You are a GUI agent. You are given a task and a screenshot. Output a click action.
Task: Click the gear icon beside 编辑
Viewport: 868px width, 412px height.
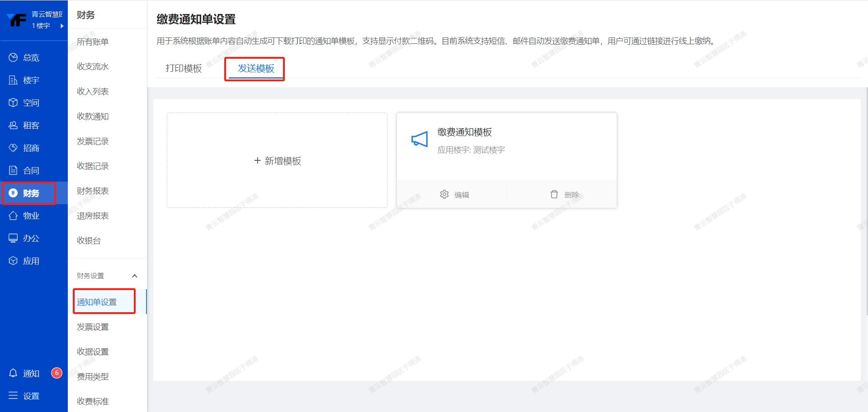444,194
